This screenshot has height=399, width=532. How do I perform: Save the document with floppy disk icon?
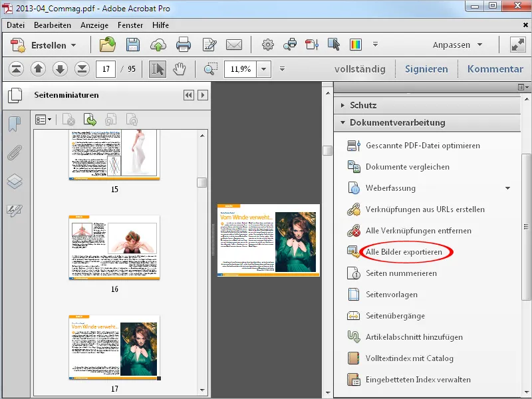[132, 45]
